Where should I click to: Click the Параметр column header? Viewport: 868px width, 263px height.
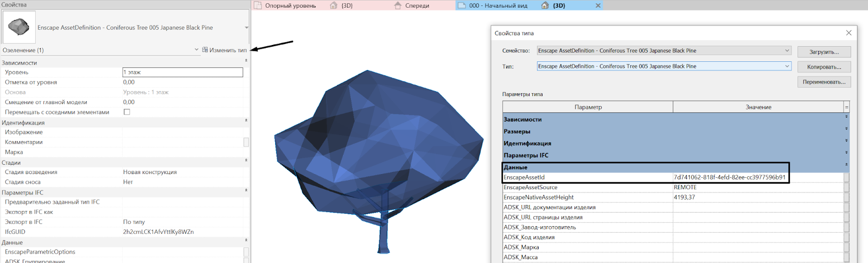tap(588, 107)
